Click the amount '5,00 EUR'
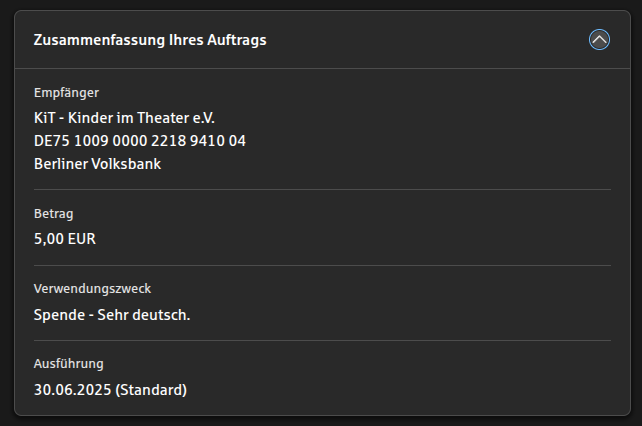This screenshot has width=642, height=426. pyautogui.click(x=65, y=239)
